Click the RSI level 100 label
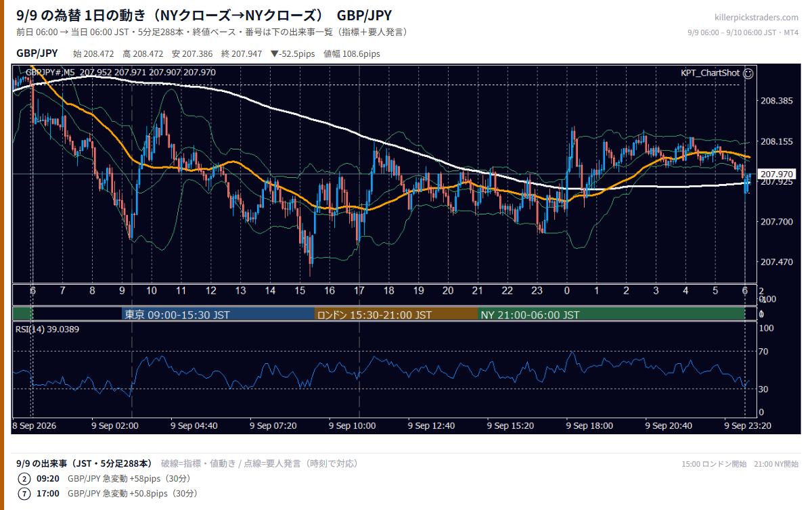 pyautogui.click(x=767, y=328)
